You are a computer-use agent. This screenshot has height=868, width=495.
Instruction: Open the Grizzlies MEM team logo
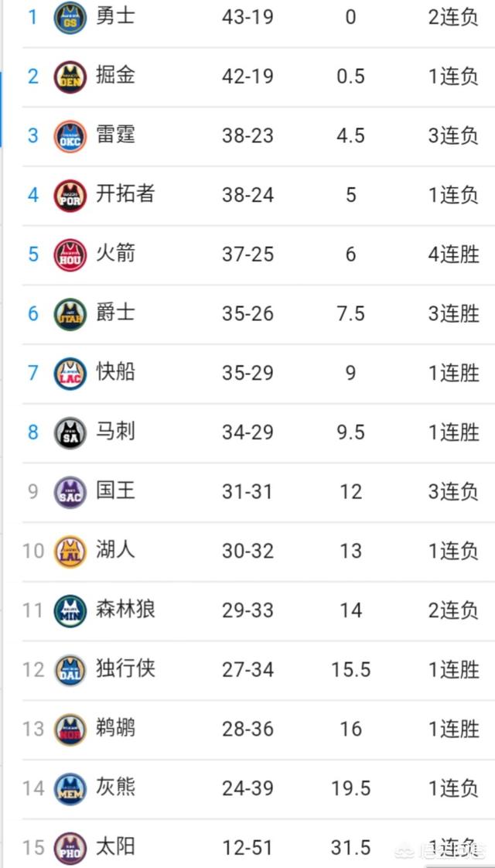point(70,789)
